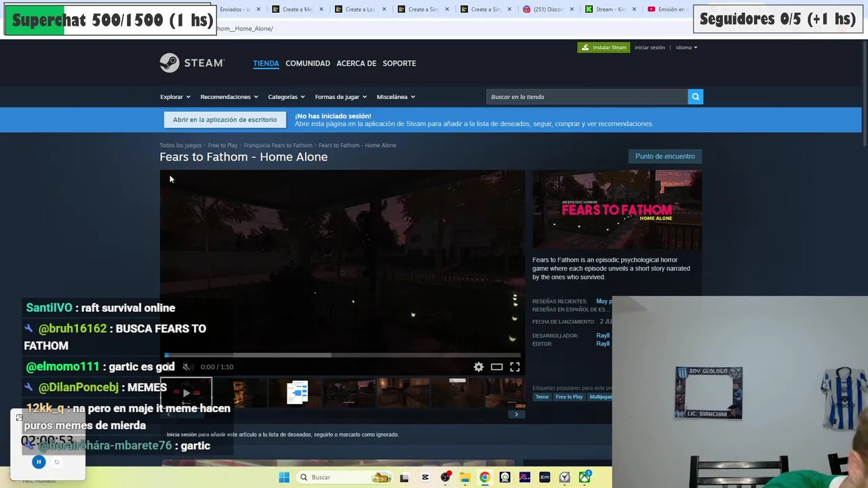Expand the Formas de jugar dropdown
Image resolution: width=868 pixels, height=488 pixels.
point(340,97)
